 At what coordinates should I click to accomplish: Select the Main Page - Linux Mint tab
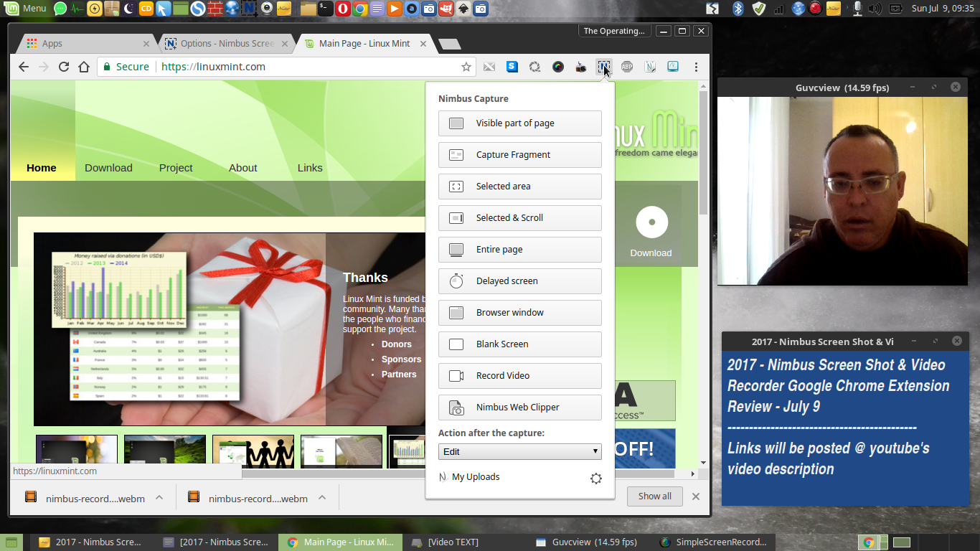click(x=364, y=44)
